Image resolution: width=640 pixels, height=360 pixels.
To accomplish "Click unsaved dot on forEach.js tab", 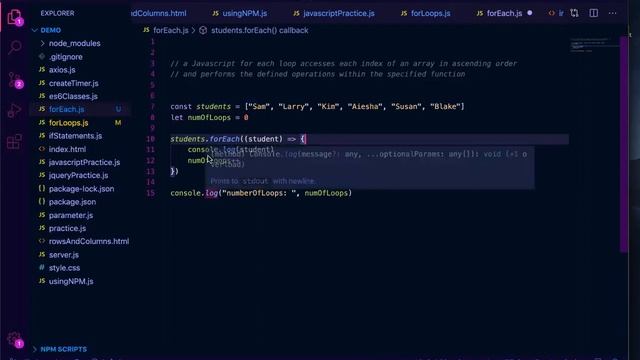I will [530, 13].
